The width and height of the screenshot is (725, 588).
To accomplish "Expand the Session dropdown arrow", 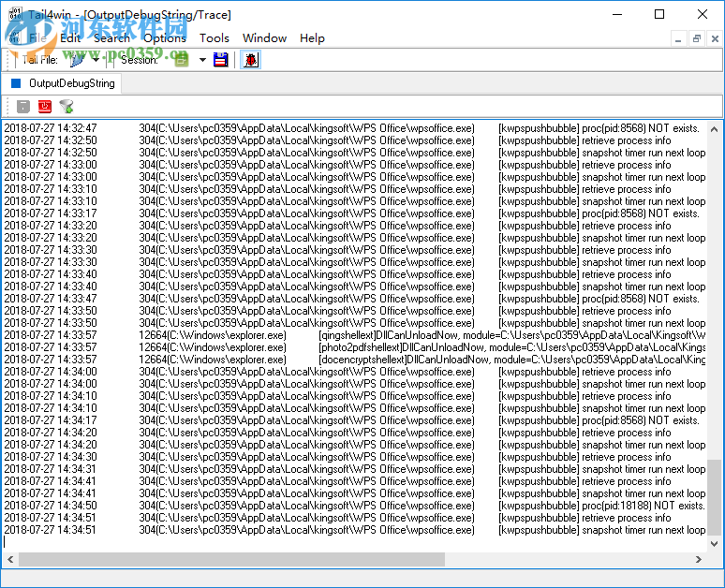I will point(202,60).
